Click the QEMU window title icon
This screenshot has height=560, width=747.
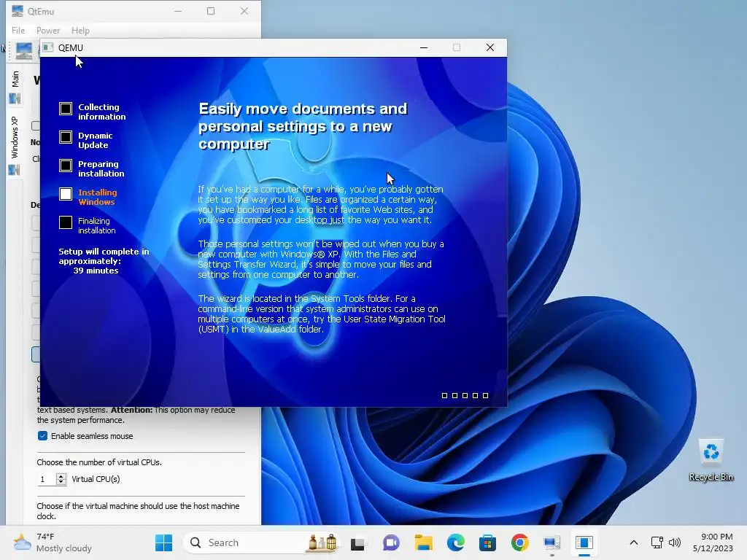pos(47,47)
